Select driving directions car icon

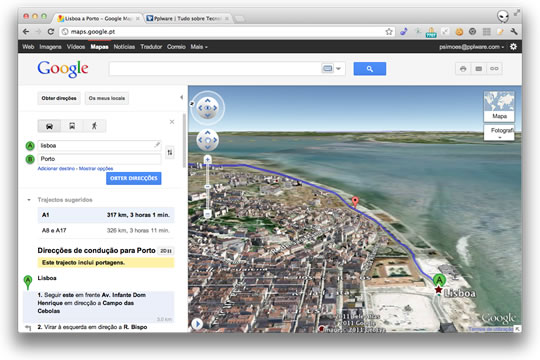tap(49, 126)
